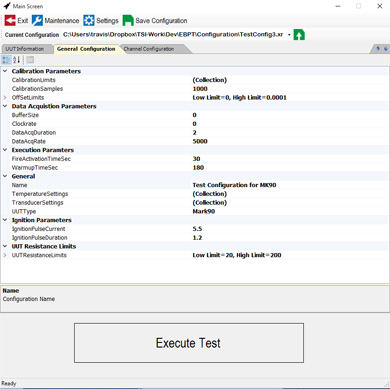Image resolution: width=390 pixels, height=389 pixels.
Task: Select the Name property under General
Action: 19,185
